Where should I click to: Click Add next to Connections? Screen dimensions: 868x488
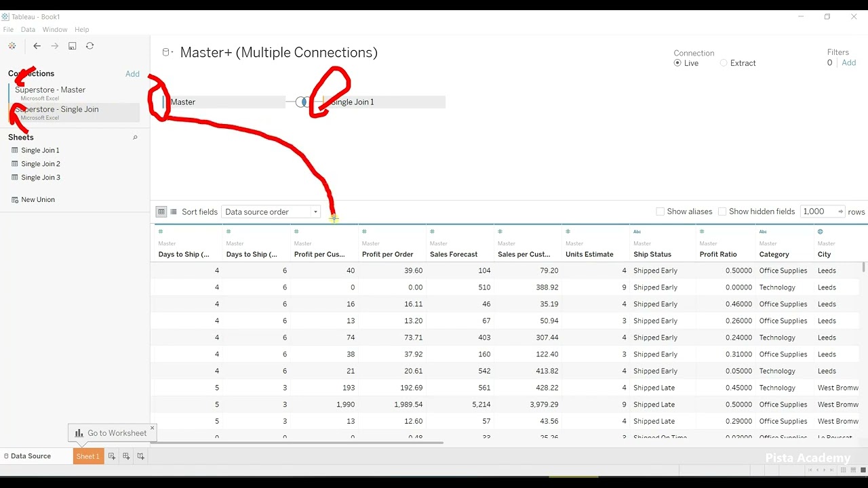(x=132, y=74)
